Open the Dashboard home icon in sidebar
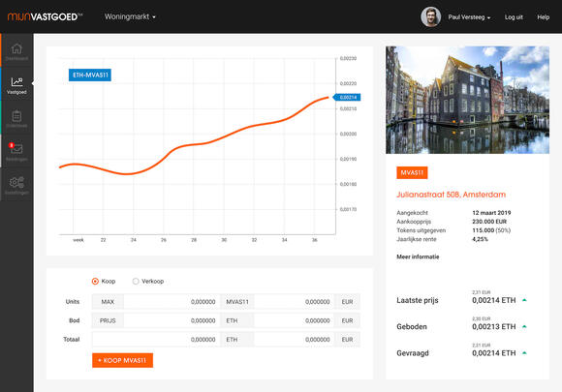The width and height of the screenshot is (562, 392). (x=16, y=48)
